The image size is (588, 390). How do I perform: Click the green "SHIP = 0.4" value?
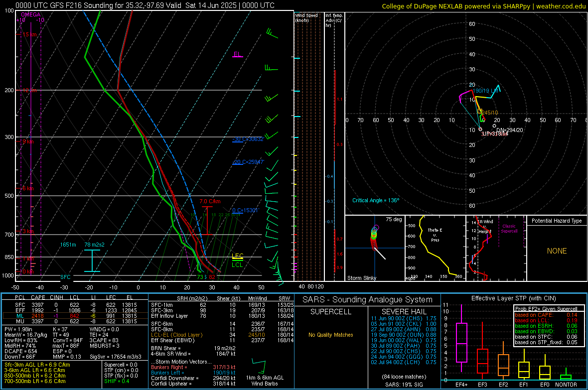point(117,381)
